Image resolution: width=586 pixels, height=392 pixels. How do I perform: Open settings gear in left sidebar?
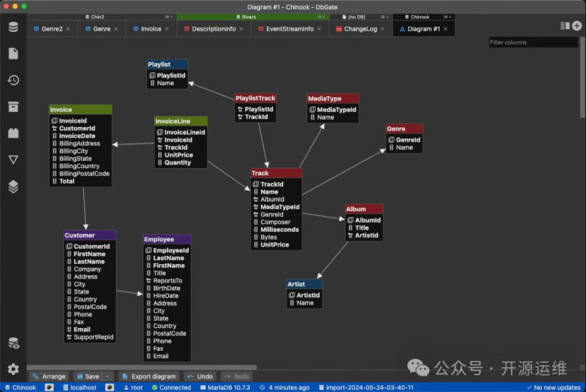(x=13, y=369)
